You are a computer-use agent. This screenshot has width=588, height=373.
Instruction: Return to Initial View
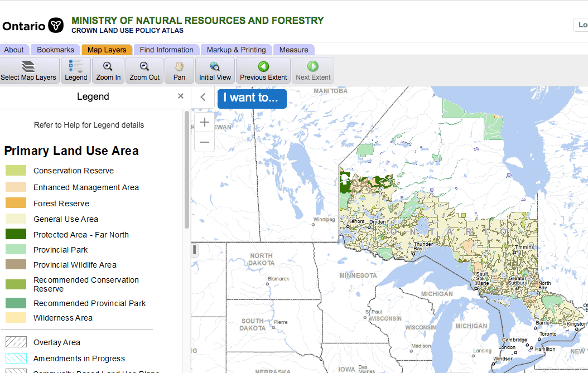point(215,70)
